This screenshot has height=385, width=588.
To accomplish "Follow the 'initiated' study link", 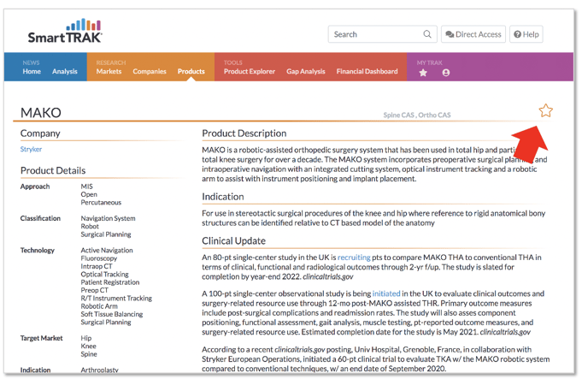I will (x=386, y=293).
